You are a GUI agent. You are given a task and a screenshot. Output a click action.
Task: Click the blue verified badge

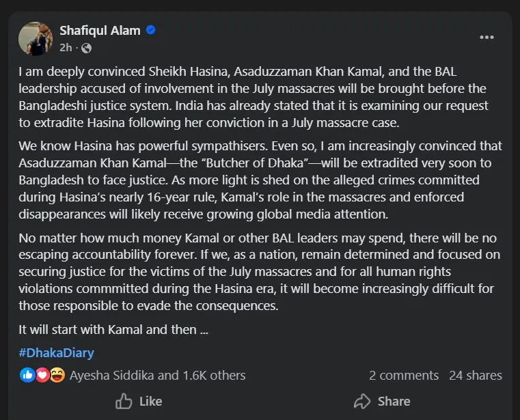[x=151, y=31]
